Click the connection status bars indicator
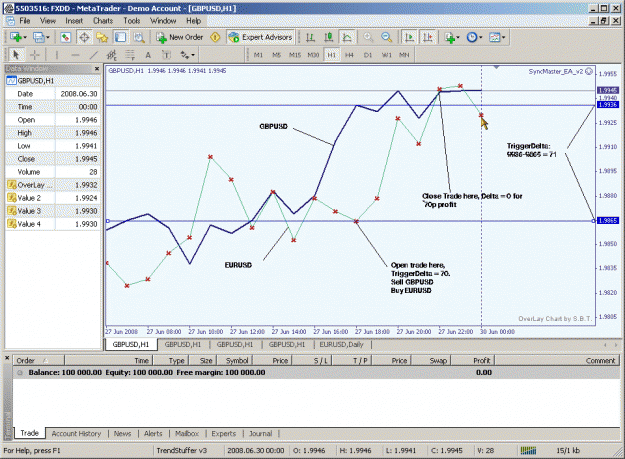 coord(528,451)
